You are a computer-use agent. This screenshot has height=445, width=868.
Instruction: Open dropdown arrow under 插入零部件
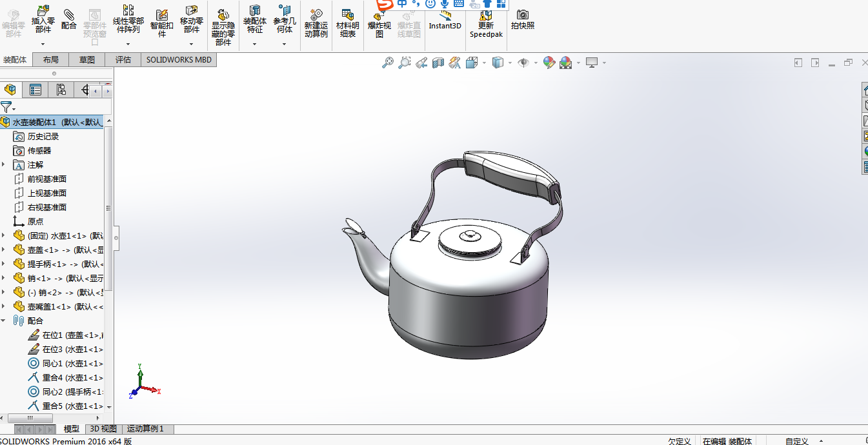click(43, 44)
